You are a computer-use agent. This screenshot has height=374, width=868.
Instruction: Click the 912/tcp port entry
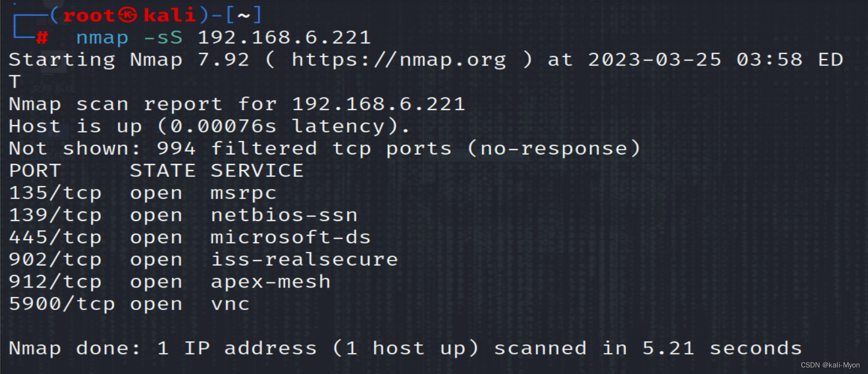(x=55, y=282)
